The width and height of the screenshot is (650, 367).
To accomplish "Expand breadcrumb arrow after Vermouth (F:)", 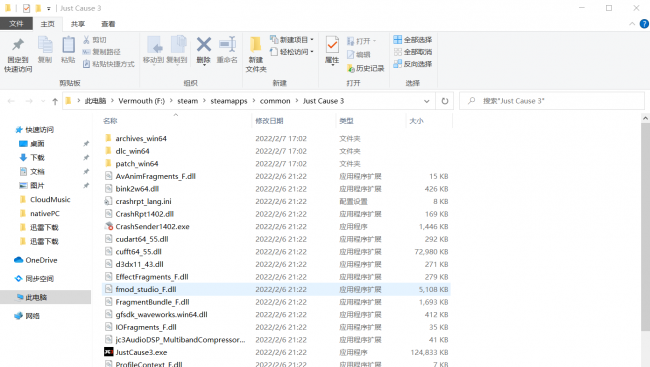I will coord(171,101).
